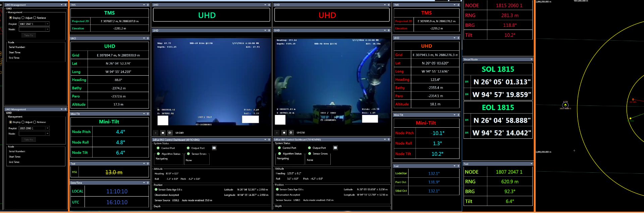Image resolution: width=644 pixels, height=215 pixels.
Task: Click the SOL 1815 heading
Action: pyautogui.click(x=498, y=69)
